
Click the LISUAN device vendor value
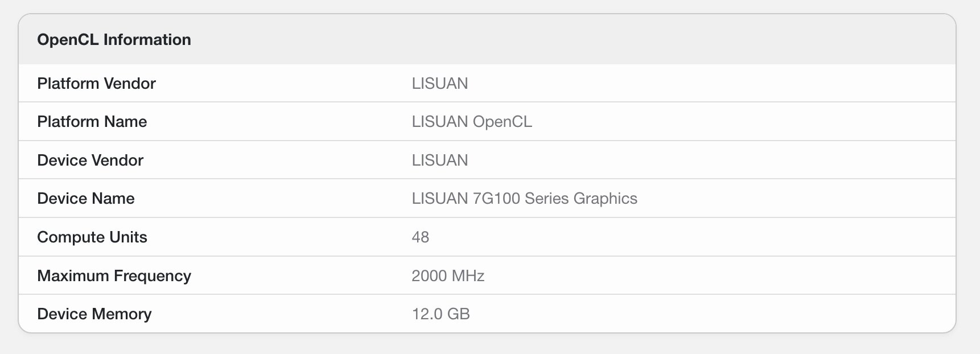point(440,160)
